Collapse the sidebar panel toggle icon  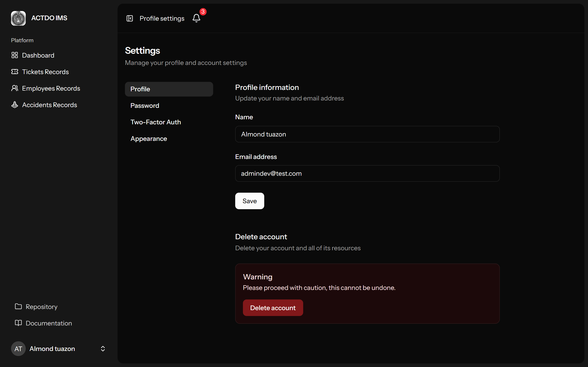point(130,18)
